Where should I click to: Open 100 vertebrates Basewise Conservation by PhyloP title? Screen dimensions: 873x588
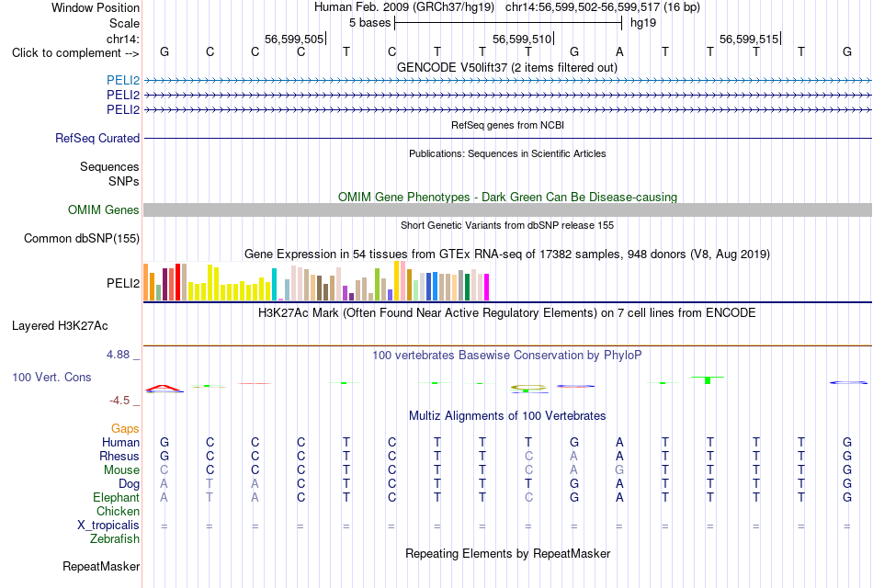point(507,356)
